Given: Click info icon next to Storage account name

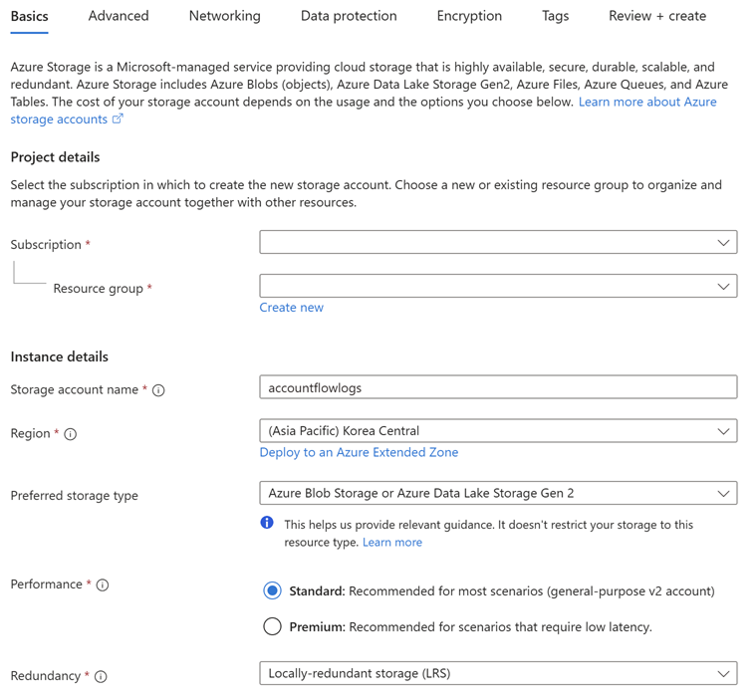Looking at the screenshot, I should (x=158, y=390).
